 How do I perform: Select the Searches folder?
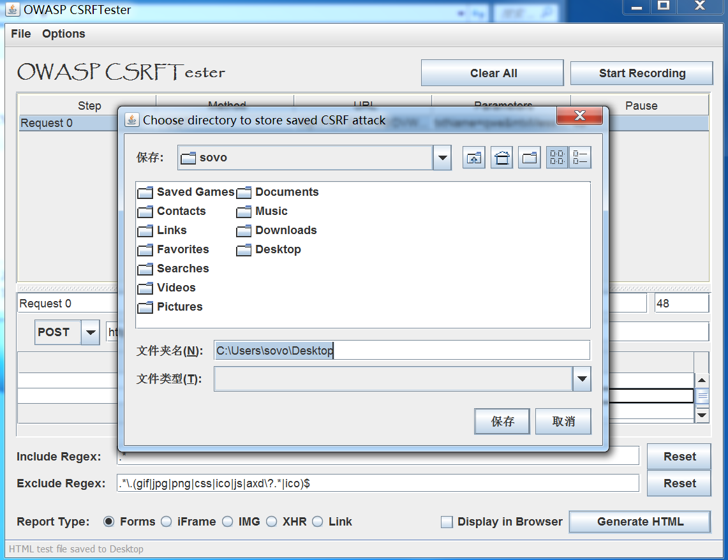tap(173, 269)
